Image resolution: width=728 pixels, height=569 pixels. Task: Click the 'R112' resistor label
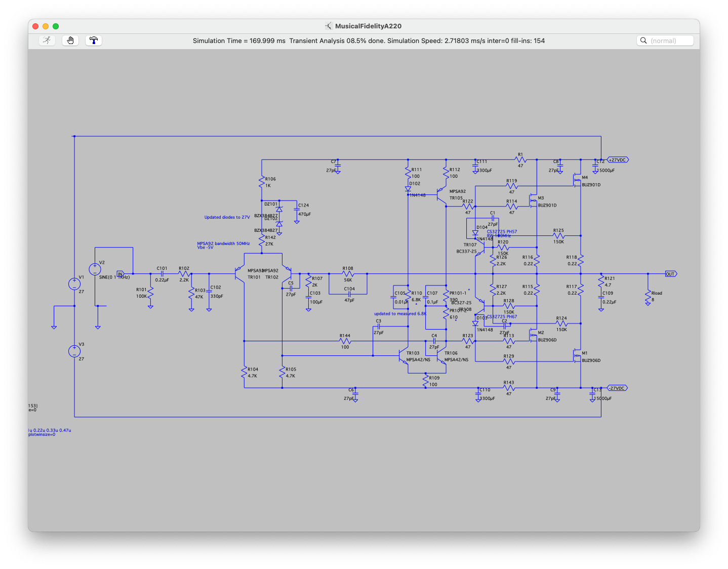point(455,170)
